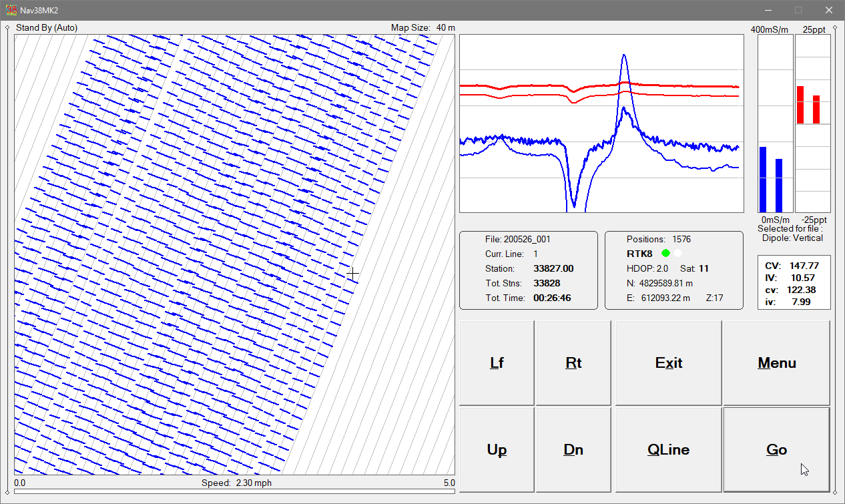
Task: Click the 'Curr. Line: 1' text
Action: coord(511,254)
